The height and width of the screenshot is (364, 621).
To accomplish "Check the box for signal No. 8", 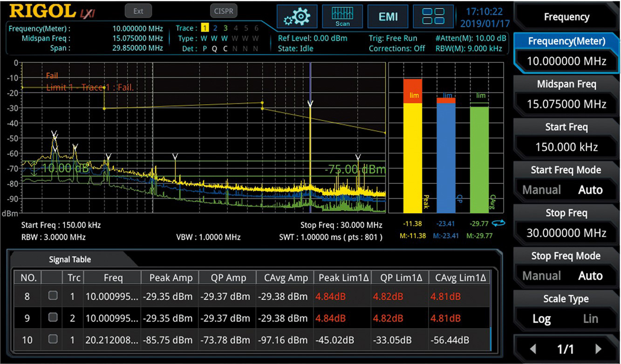I will click(x=53, y=296).
